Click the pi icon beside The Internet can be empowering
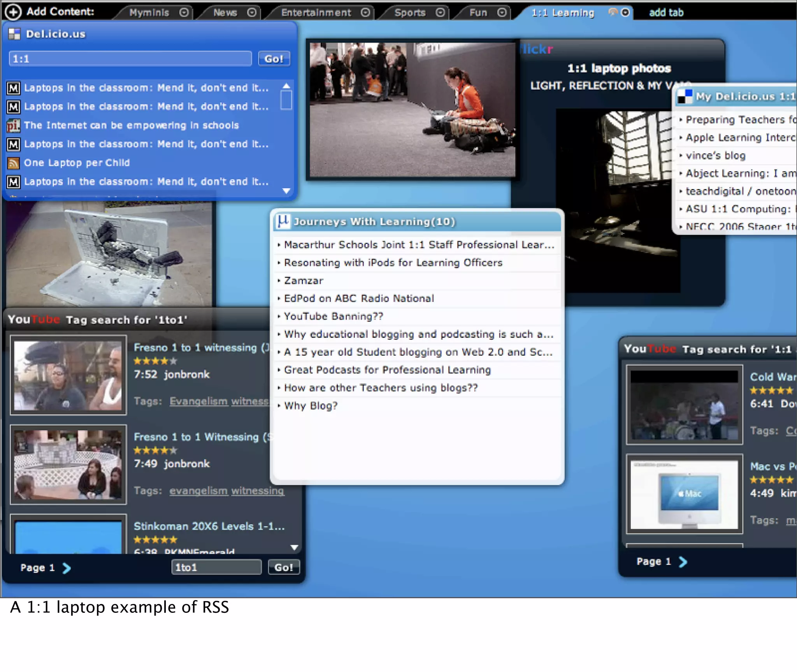The height and width of the screenshot is (672, 797). [x=13, y=125]
